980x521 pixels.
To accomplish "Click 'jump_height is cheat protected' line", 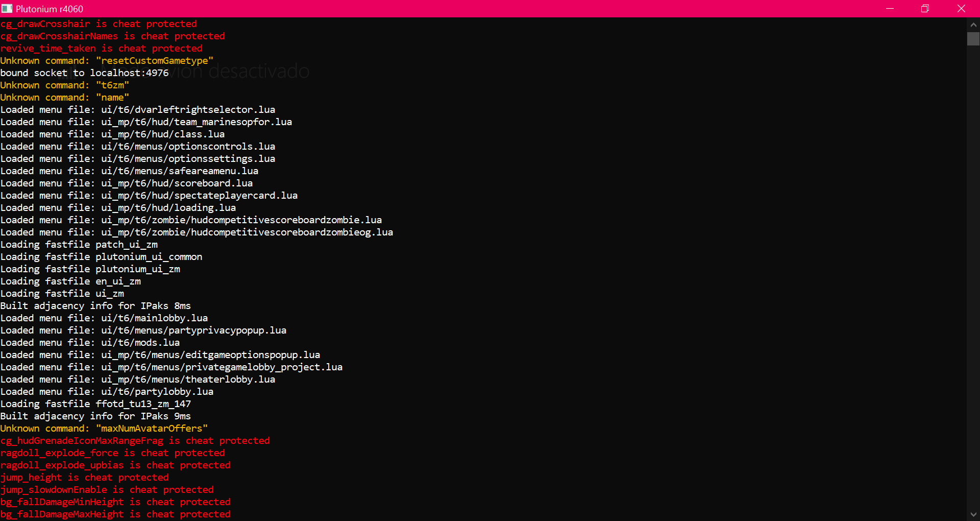I will 84,478.
